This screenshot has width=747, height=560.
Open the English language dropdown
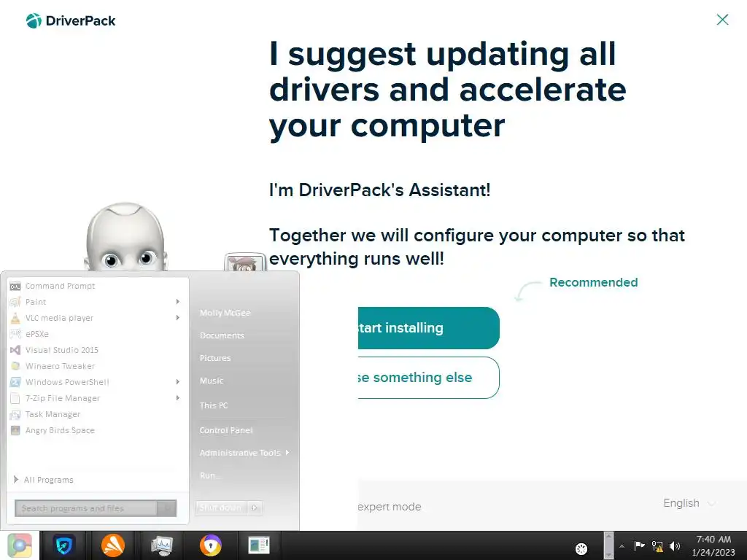pos(689,503)
